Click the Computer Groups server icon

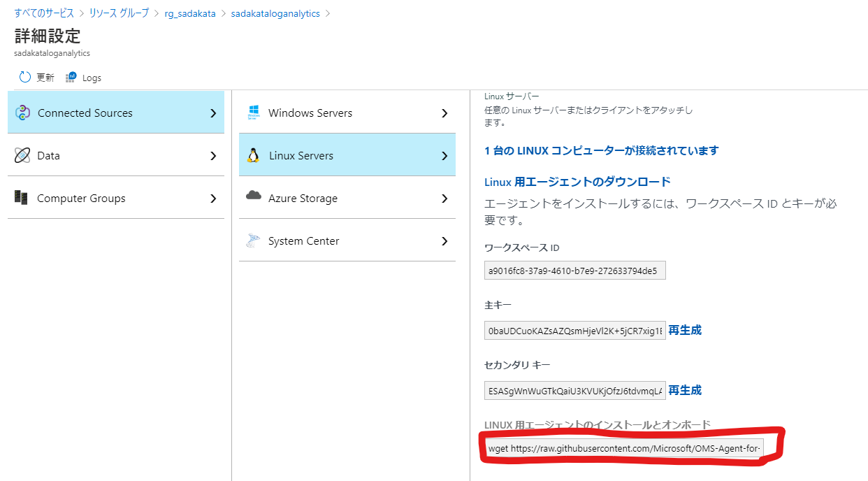click(x=21, y=198)
